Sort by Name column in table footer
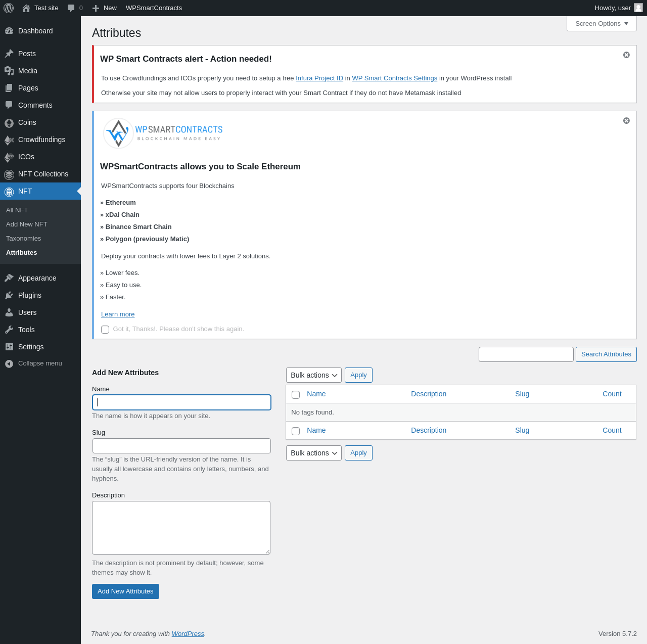 click(316, 430)
